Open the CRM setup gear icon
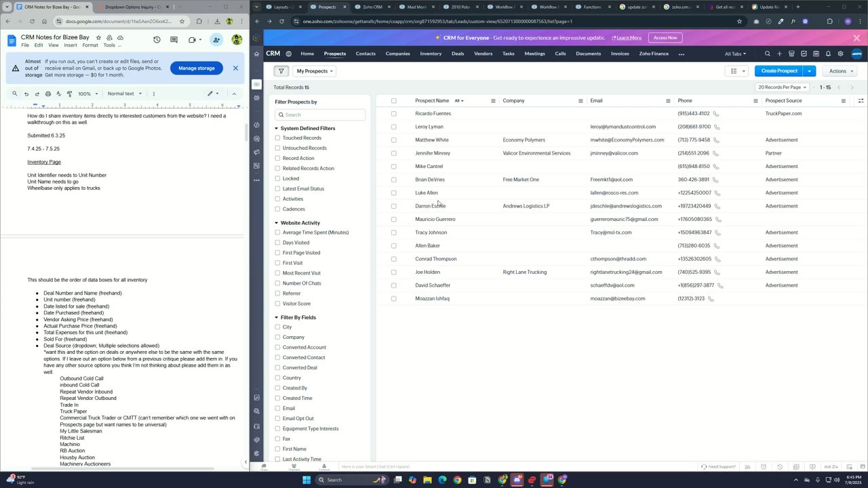The height and width of the screenshot is (488, 868). click(x=840, y=54)
